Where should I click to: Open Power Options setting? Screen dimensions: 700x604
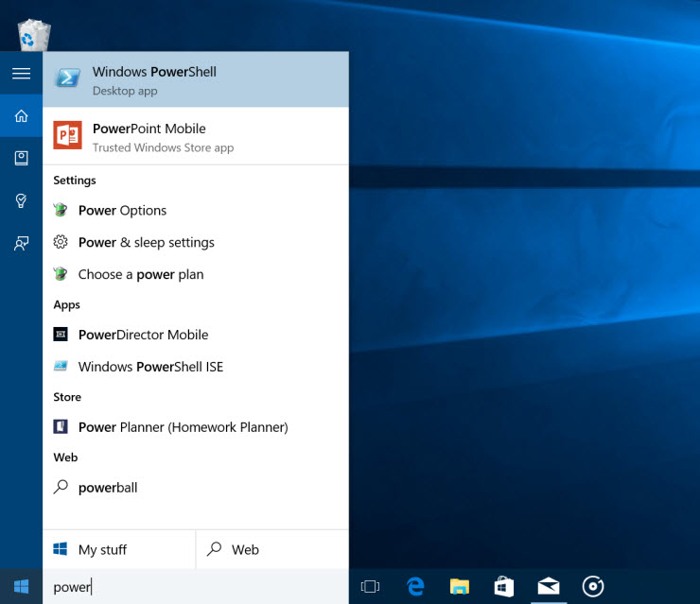point(122,211)
